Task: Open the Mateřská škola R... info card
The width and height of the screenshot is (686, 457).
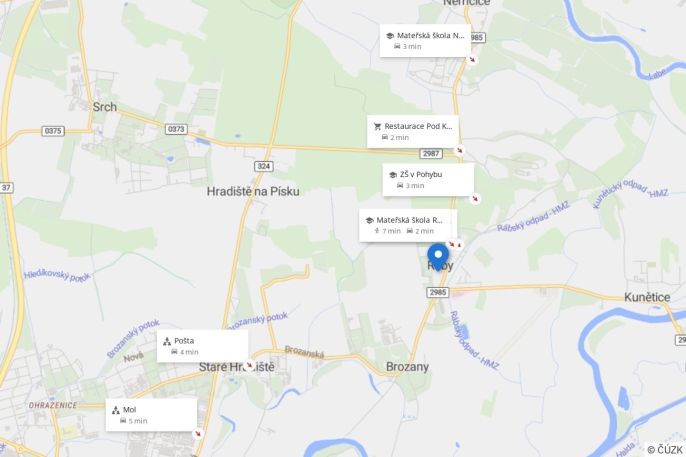Action: (x=408, y=225)
